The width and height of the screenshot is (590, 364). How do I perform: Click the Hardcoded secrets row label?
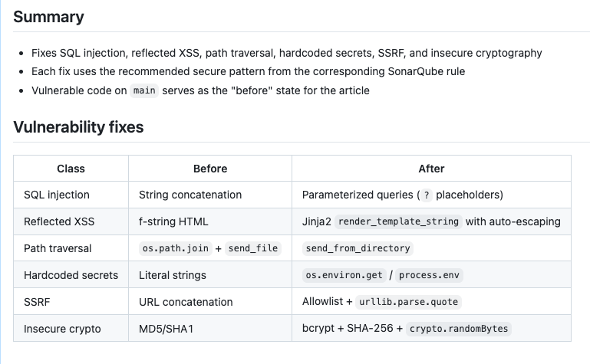[x=71, y=275]
